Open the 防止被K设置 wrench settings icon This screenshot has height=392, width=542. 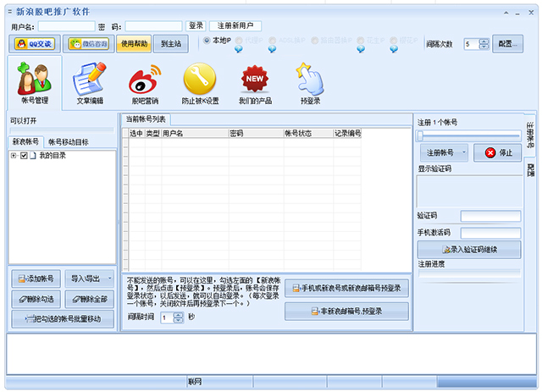200,86
